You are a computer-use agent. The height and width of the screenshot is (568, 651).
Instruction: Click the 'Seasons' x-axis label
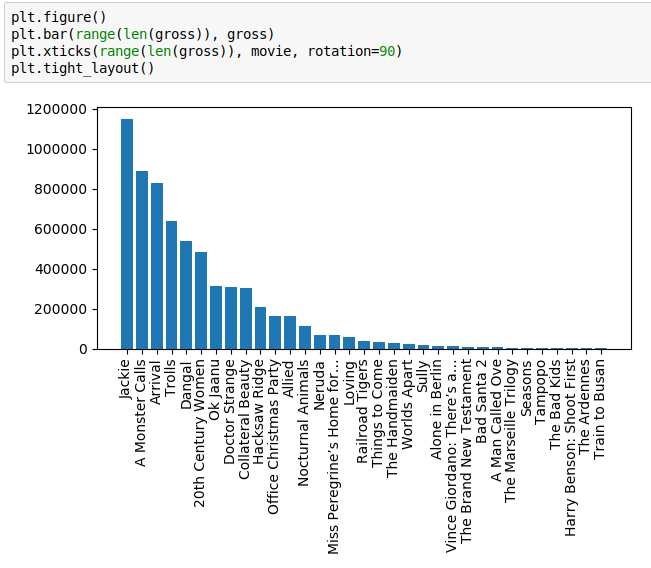click(526, 389)
